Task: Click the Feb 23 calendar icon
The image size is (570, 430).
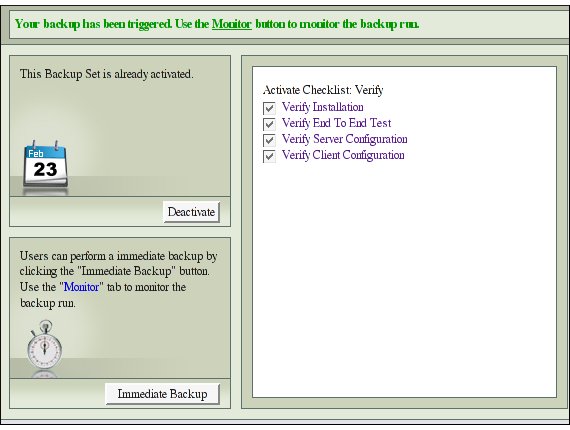Action: [x=45, y=164]
